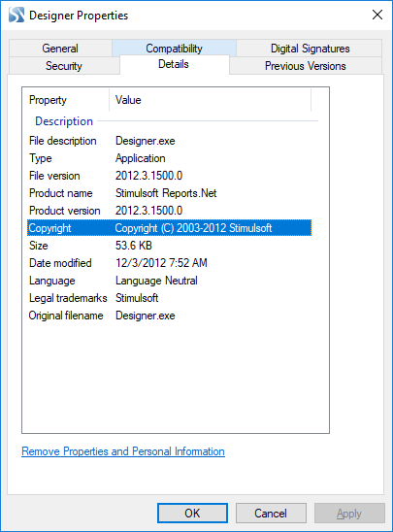The height and width of the screenshot is (532, 393).
Task: Select the Details tab
Action: tap(174, 64)
